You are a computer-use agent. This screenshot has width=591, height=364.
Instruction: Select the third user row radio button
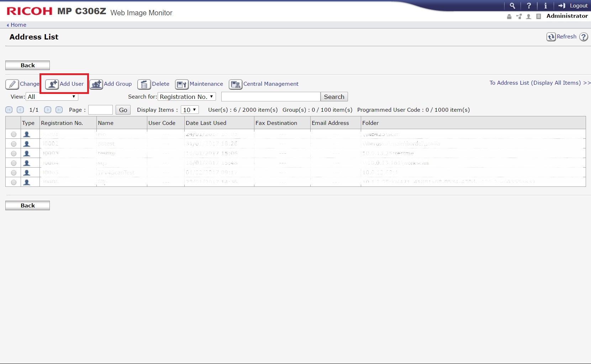coord(14,154)
